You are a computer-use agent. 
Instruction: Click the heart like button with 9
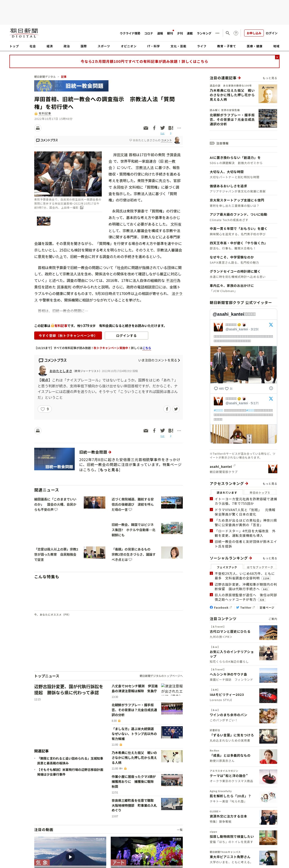[44, 409]
